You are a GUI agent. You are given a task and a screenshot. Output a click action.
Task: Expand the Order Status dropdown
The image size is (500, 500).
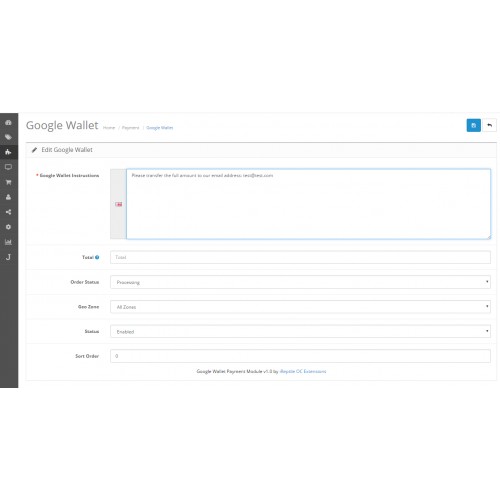click(x=300, y=282)
